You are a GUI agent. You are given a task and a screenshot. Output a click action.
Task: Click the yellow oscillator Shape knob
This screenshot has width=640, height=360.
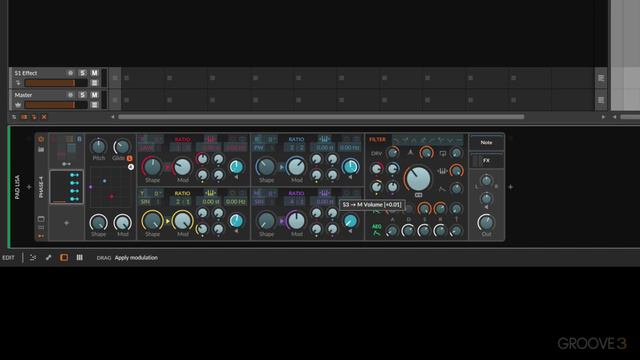click(152, 221)
